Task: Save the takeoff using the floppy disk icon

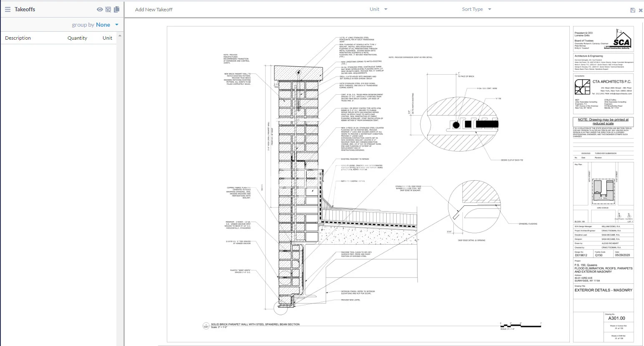Action: pos(632,10)
